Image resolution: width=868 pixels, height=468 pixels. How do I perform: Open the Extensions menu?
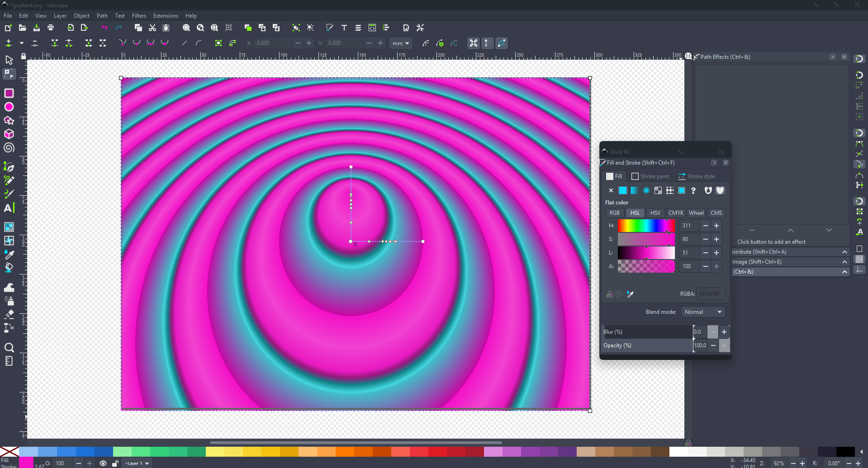166,16
